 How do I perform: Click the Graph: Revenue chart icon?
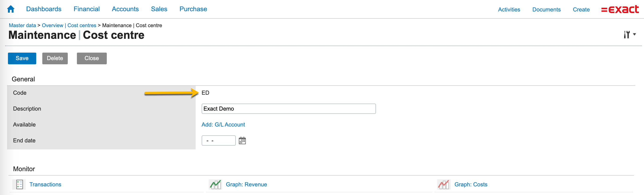(x=215, y=184)
